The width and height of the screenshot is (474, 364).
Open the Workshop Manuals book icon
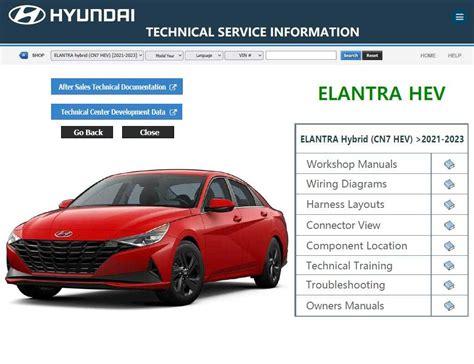pos(449,164)
